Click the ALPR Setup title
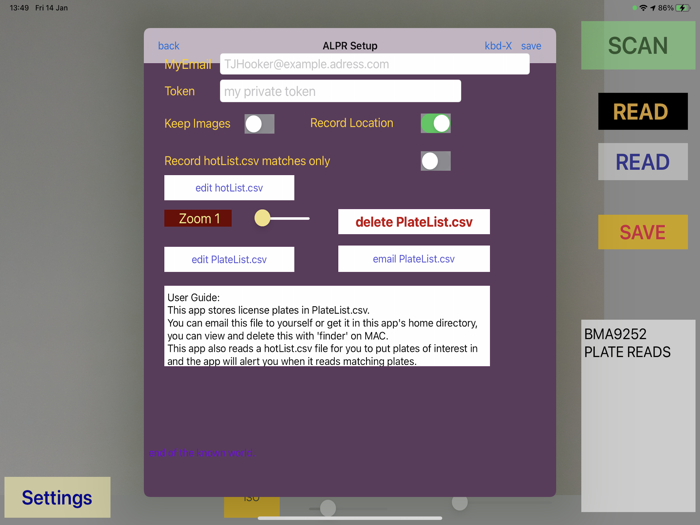The height and width of the screenshot is (525, 700). click(x=350, y=46)
